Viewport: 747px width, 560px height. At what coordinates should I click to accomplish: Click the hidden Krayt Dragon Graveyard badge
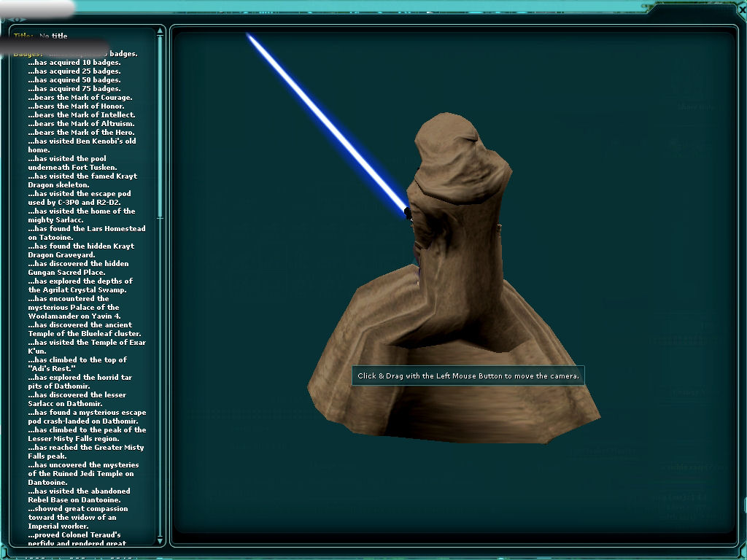[x=81, y=251]
